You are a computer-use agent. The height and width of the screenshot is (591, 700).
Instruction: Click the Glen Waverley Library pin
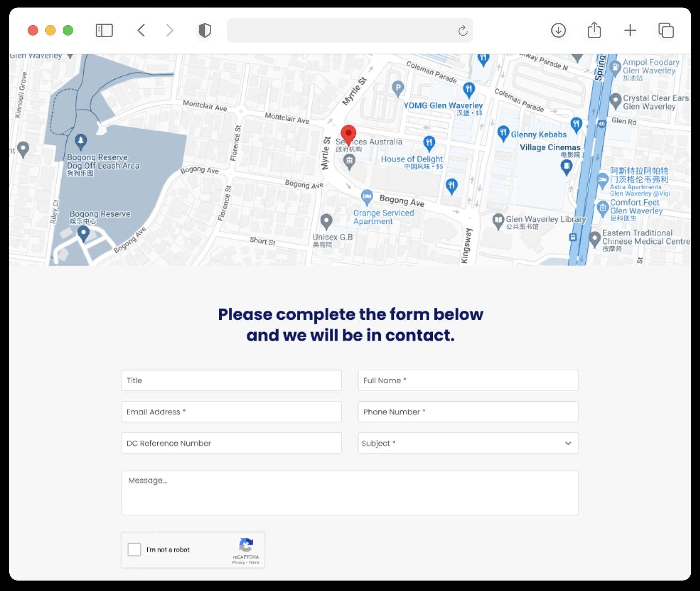tap(498, 221)
